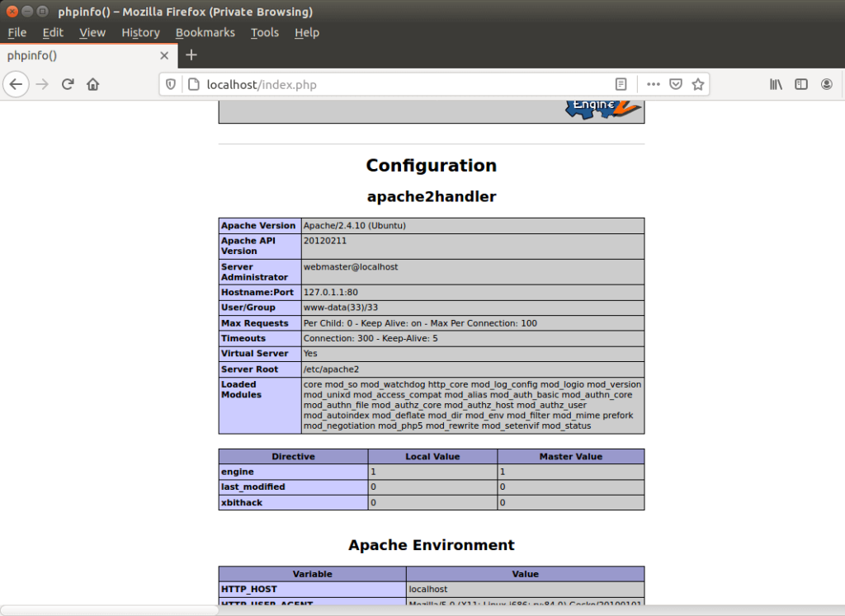Click the Help menu
The image size is (845, 616).
pos(307,32)
